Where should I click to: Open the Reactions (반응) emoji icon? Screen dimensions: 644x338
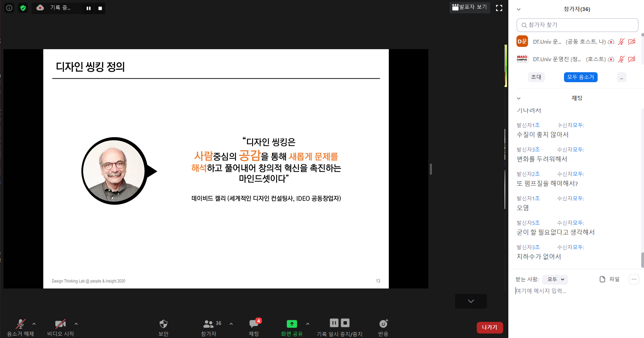383,324
